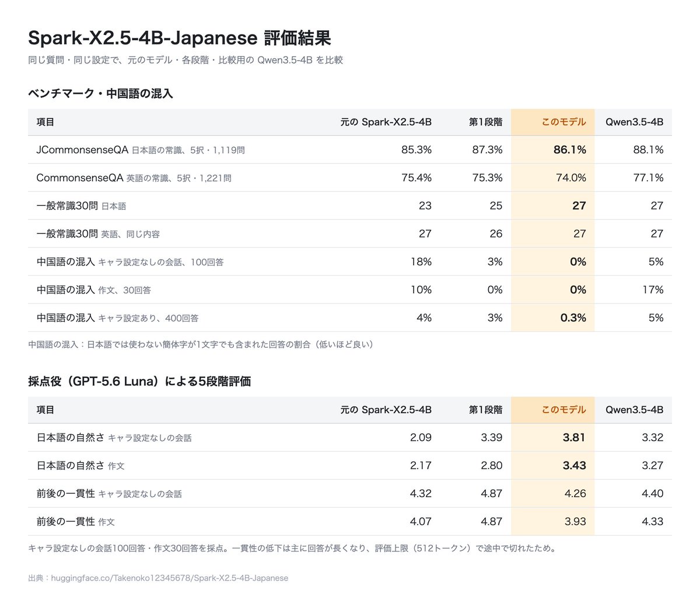Click the value 23 in the 一般常識30問 日本語 row
Image resolution: width=700 pixels, height=605 pixels.
[x=425, y=206]
